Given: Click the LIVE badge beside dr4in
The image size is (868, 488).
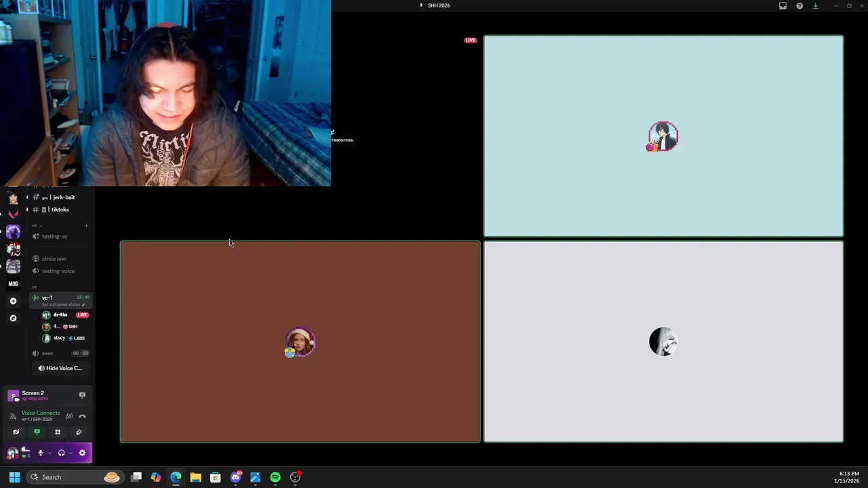Looking at the screenshot, I should point(82,315).
